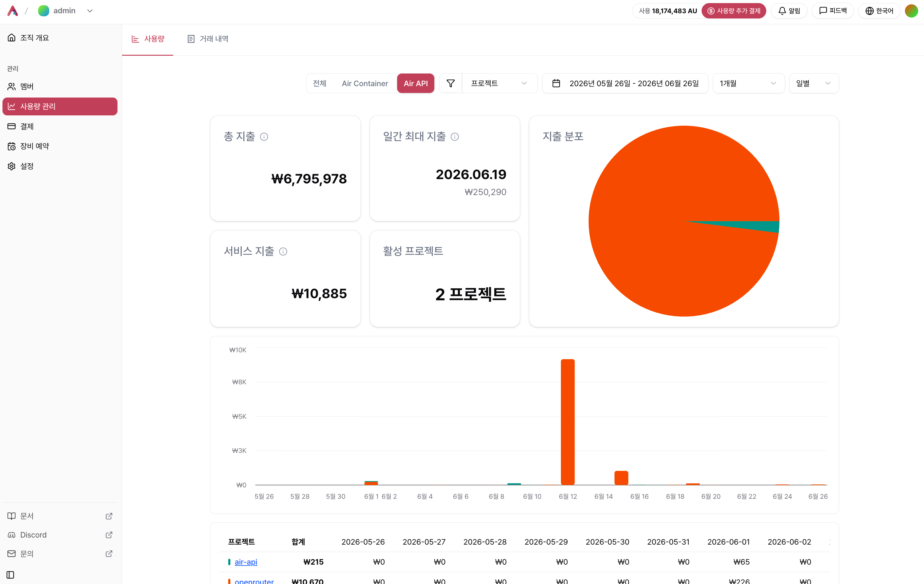This screenshot has width=924, height=584.
Task: Open the 결제 page
Action: click(x=60, y=126)
